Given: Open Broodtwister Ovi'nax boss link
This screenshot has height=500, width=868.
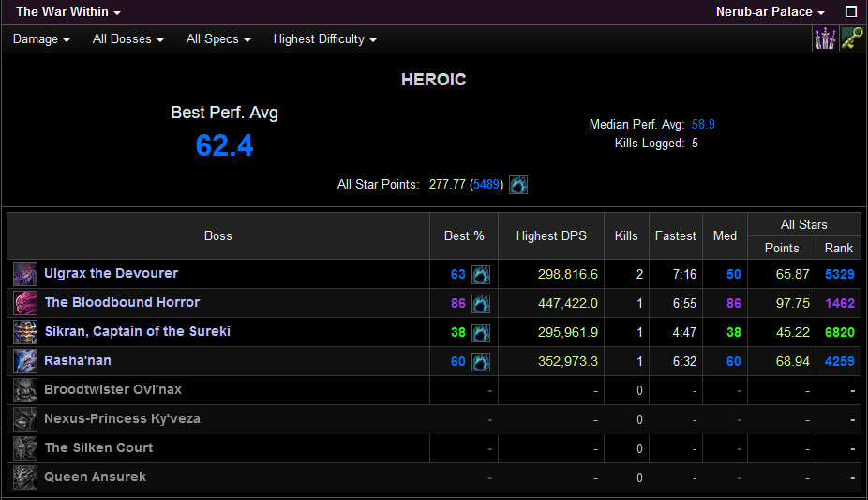Looking at the screenshot, I should [x=112, y=389].
